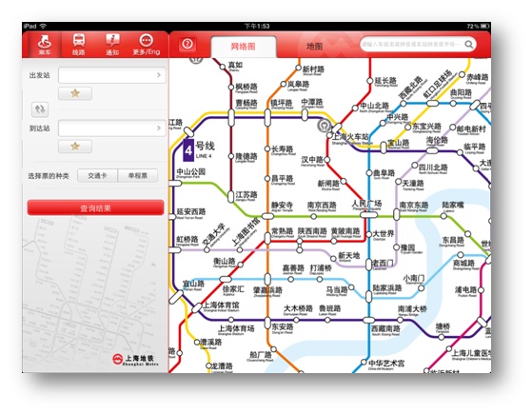The width and height of the screenshot is (532, 414).
Task: Expand the 到达站 station chooser arrow
Action: click(159, 128)
